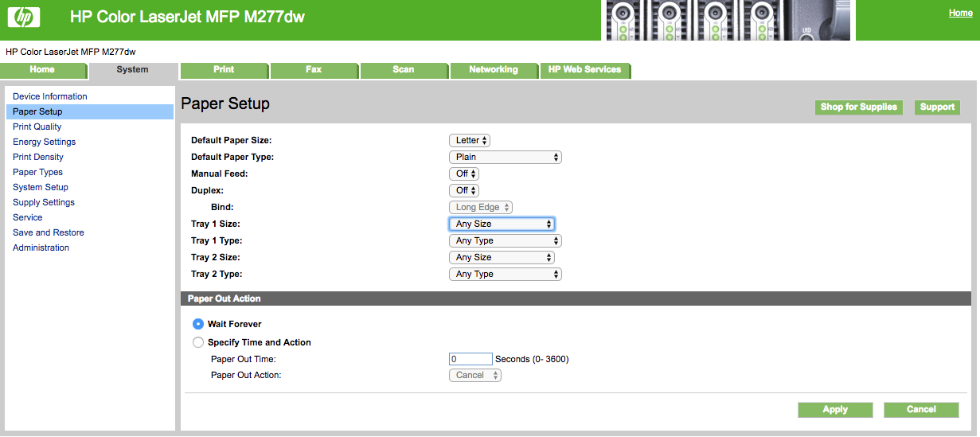Open Manual Feed dropdown
This screenshot has height=437, width=980.
(x=464, y=174)
